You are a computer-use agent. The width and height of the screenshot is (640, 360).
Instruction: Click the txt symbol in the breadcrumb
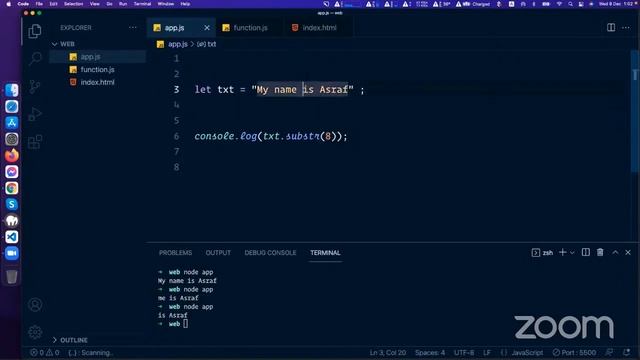[207, 44]
